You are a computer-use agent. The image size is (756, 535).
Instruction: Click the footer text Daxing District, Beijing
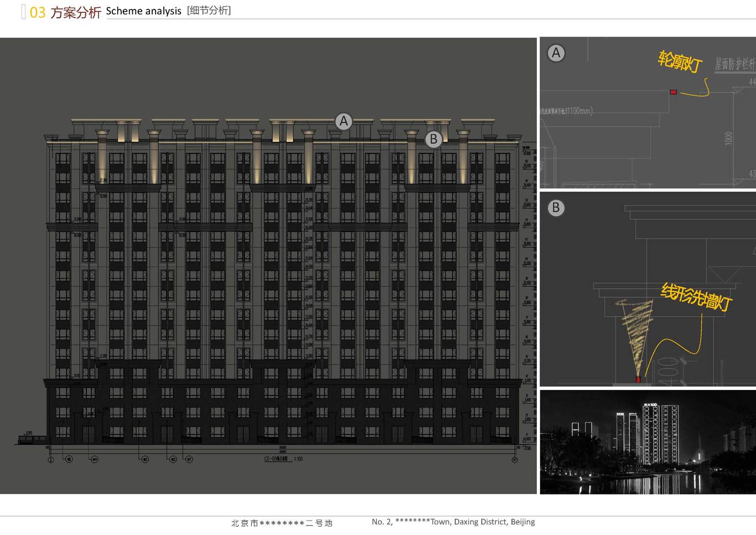[x=494, y=522]
